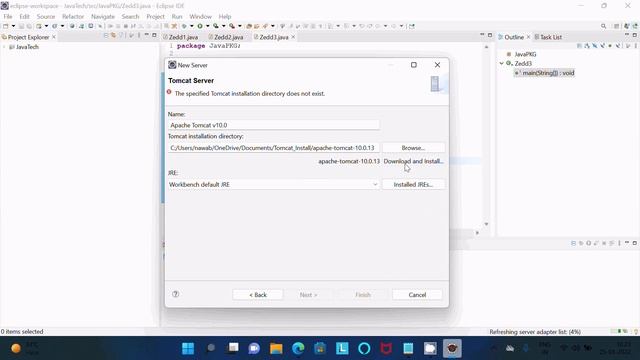Open the Debug configurations dropdown arrow
This screenshot has width=640, height=360.
pos(191,26)
